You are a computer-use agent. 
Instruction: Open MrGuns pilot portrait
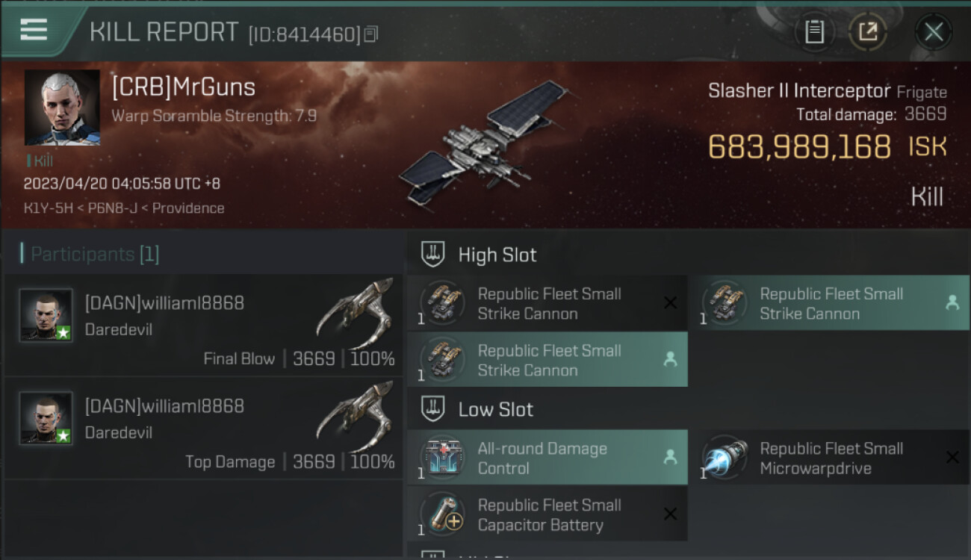tap(62, 108)
